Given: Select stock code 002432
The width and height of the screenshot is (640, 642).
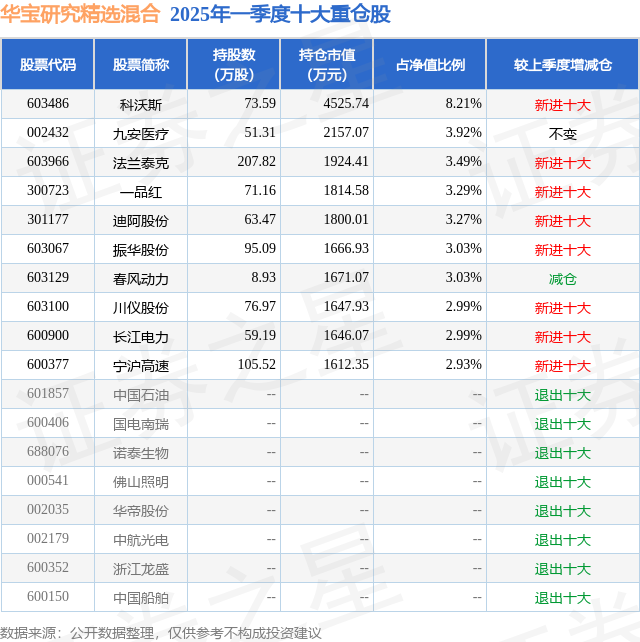Looking at the screenshot, I should pyautogui.click(x=48, y=133).
